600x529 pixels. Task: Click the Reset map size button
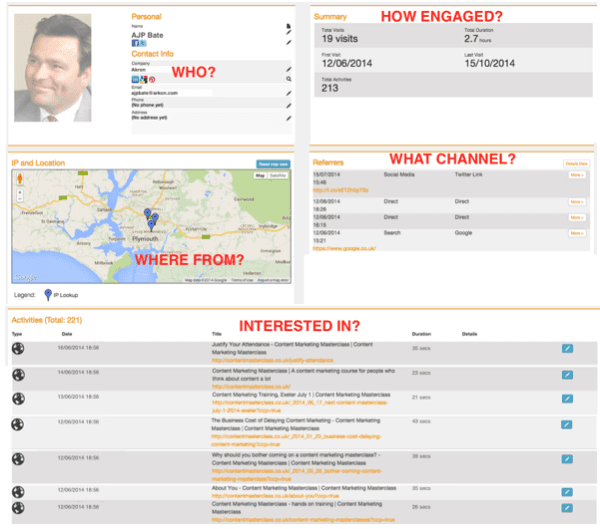pyautogui.click(x=272, y=162)
